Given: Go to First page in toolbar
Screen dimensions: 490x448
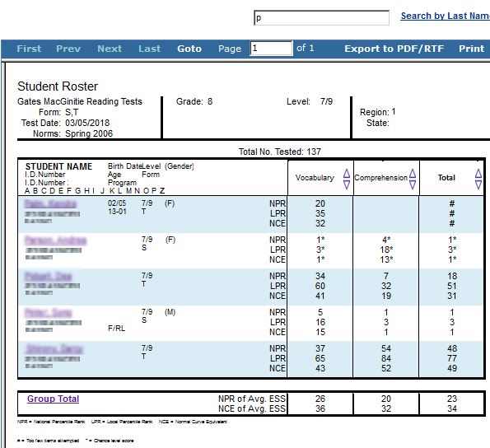Looking at the screenshot, I should coord(29,49).
